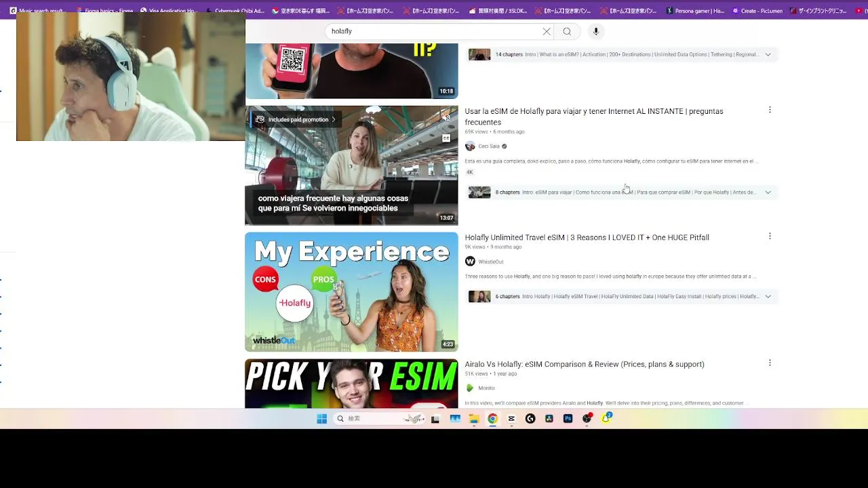Open the Monito channel name link

pyautogui.click(x=486, y=388)
